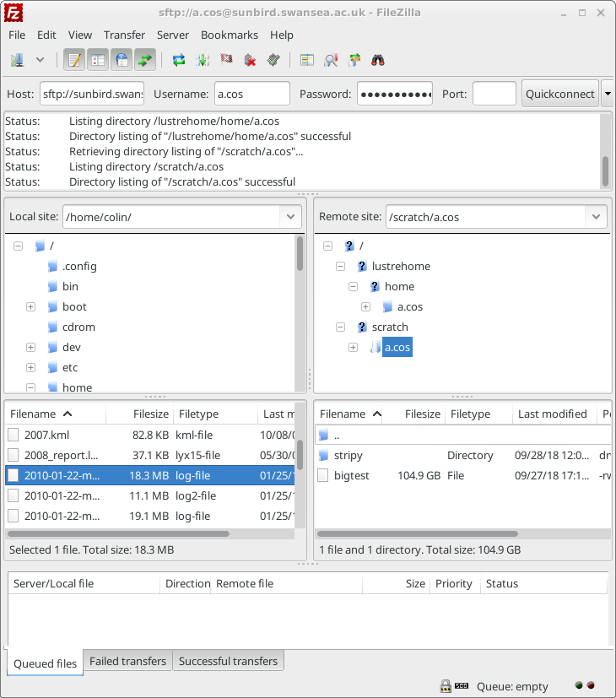Screen dimensions: 616x698
Task: Toggle transfer queue display icon
Action: (x=145, y=60)
